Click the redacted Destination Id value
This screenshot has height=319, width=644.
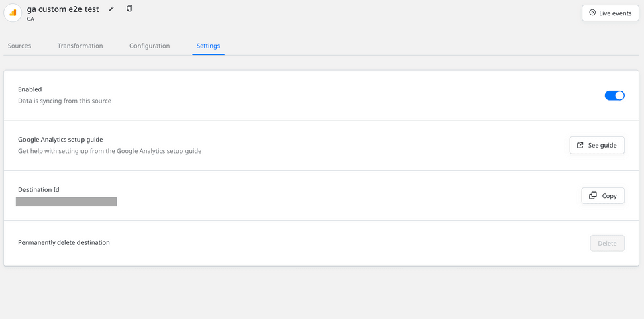click(x=66, y=201)
